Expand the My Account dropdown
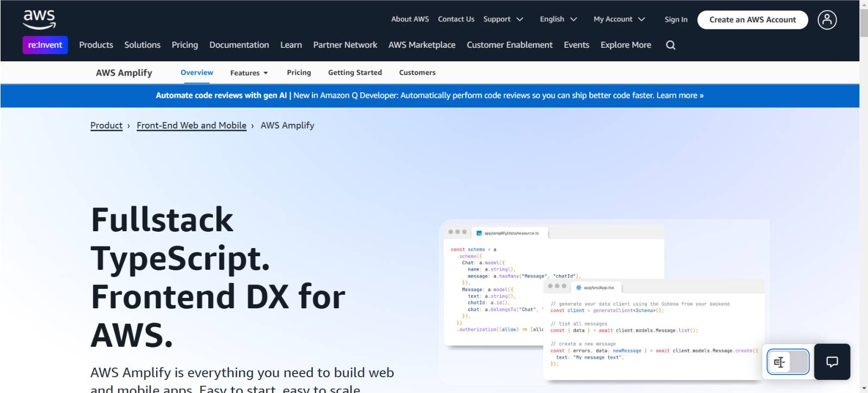 pyautogui.click(x=619, y=19)
